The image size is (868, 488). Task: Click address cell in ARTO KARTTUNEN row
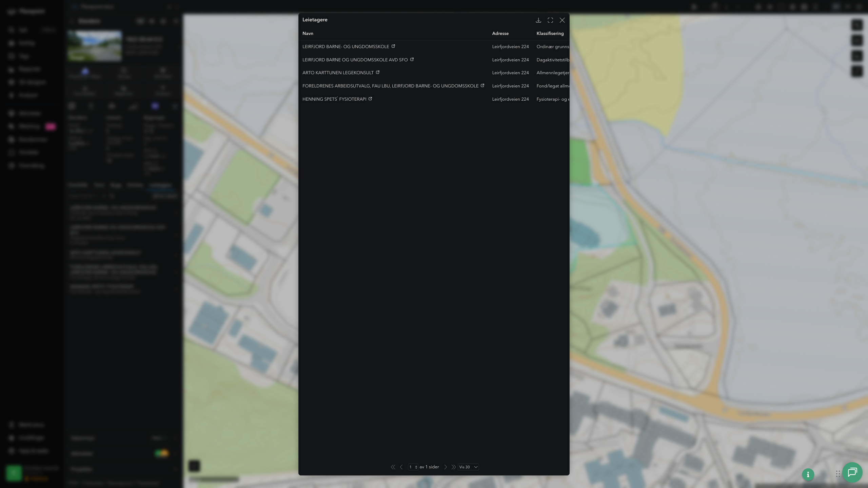[510, 73]
